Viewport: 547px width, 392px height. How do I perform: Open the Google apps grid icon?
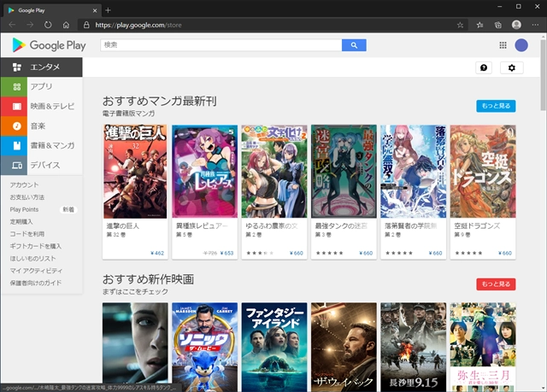pyautogui.click(x=503, y=45)
